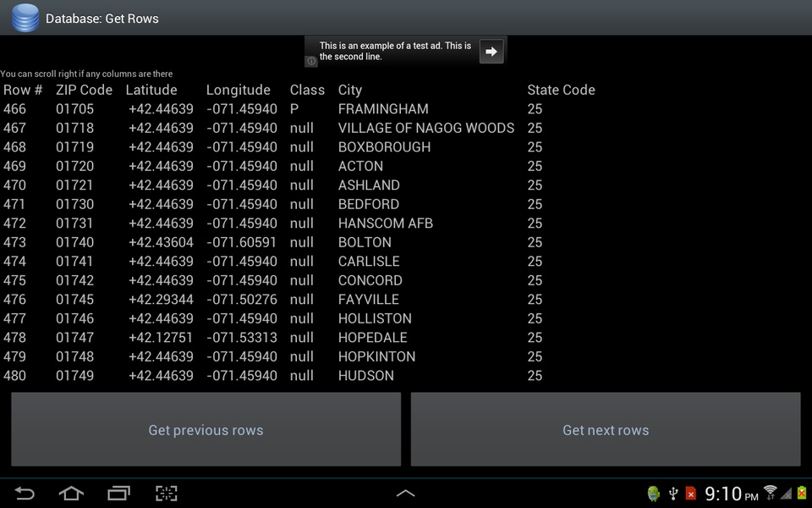Select city cell ASHLAND

coord(369,185)
